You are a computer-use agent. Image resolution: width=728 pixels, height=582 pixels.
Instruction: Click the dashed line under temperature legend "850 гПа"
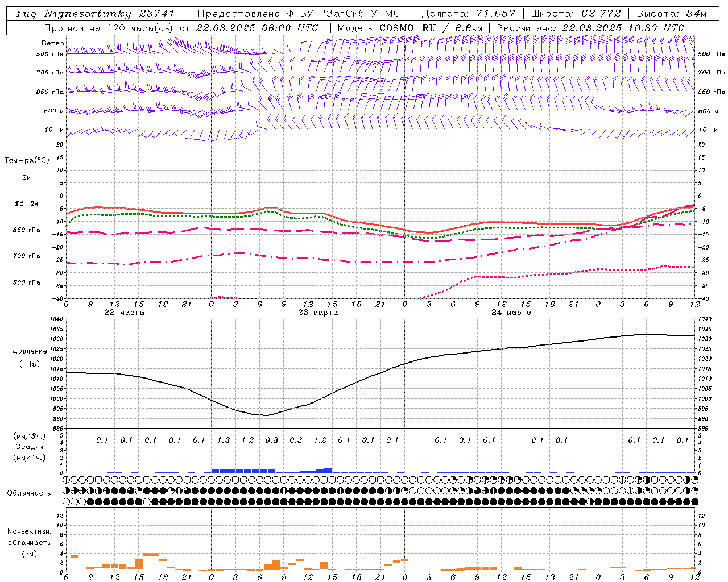click(26, 236)
